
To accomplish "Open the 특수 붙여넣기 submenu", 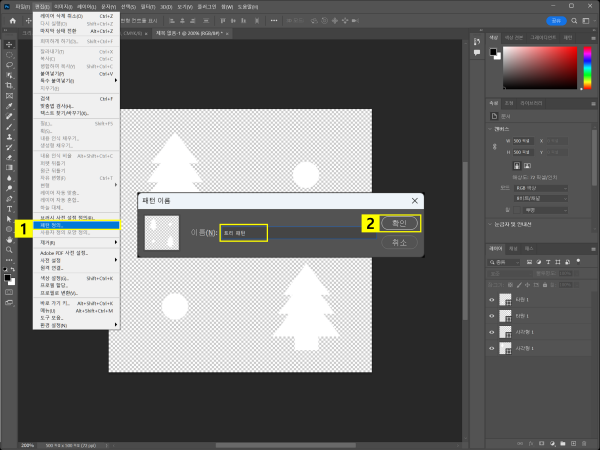I will click(77, 81).
